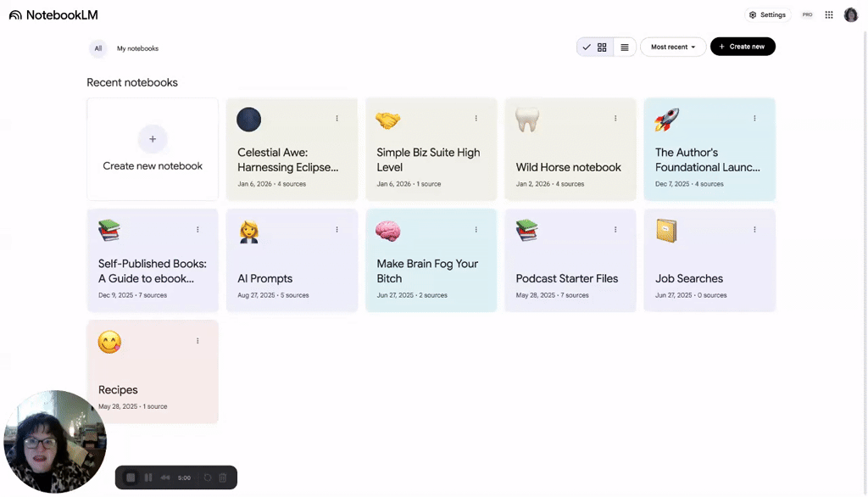Select the All tab
The height and width of the screenshot is (497, 868).
(x=98, y=48)
